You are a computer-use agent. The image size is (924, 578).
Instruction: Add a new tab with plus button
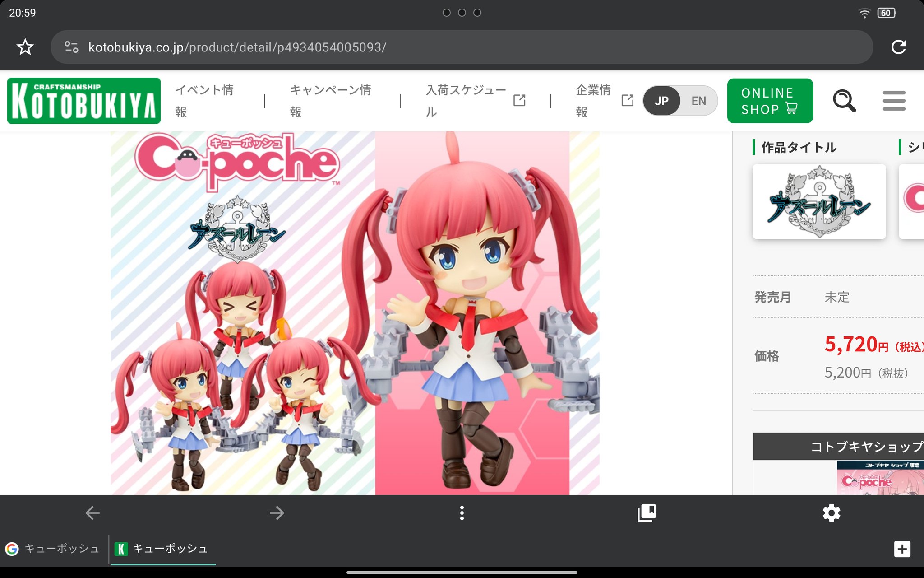[x=902, y=549]
